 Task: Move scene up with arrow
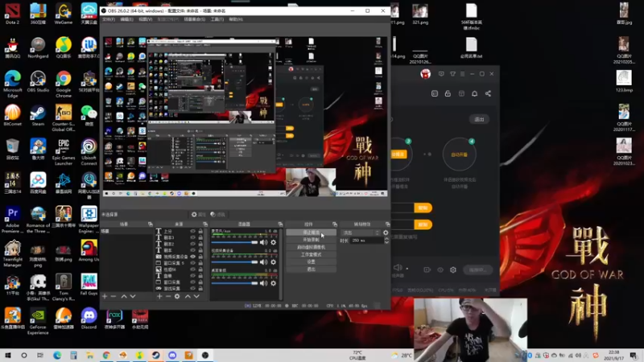pyautogui.click(x=124, y=296)
